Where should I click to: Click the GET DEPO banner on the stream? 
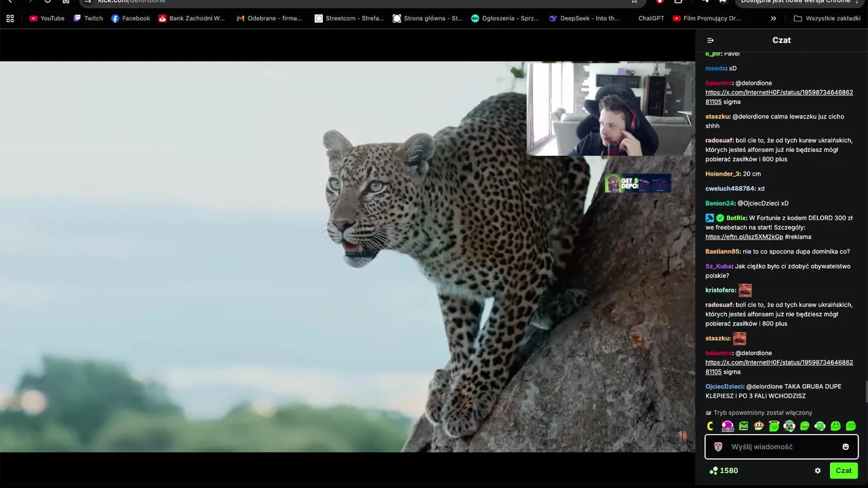click(x=638, y=184)
